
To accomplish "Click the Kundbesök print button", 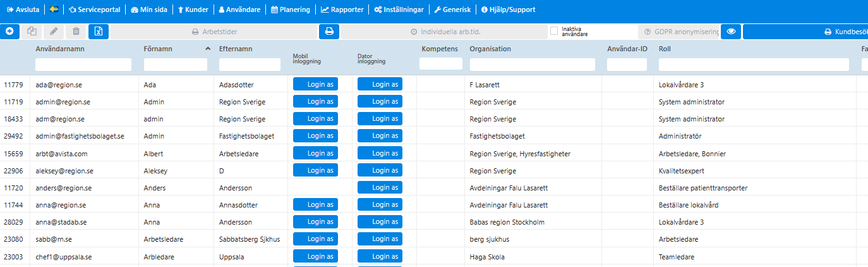I will pyautogui.click(x=805, y=31).
